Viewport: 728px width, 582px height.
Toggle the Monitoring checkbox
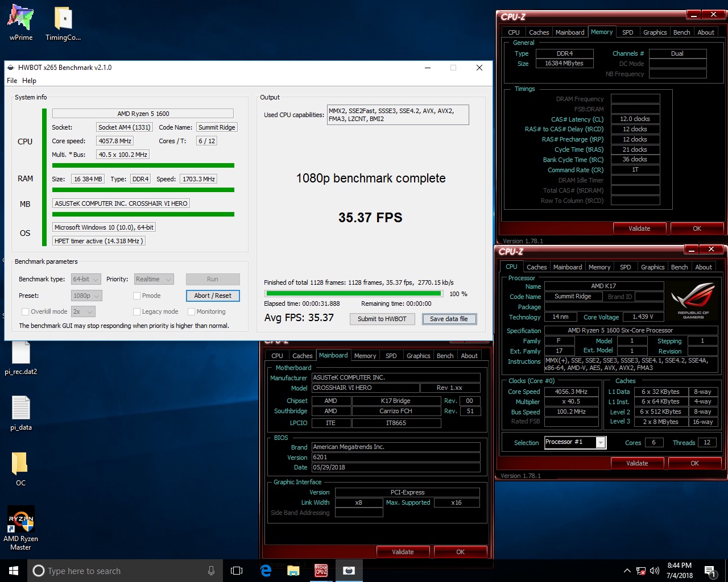[191, 311]
